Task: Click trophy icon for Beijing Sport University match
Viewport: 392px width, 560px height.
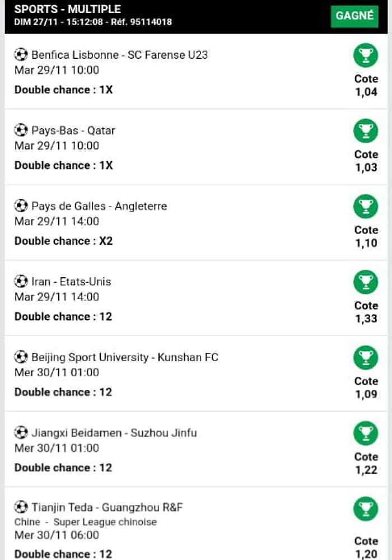Action: [366, 358]
